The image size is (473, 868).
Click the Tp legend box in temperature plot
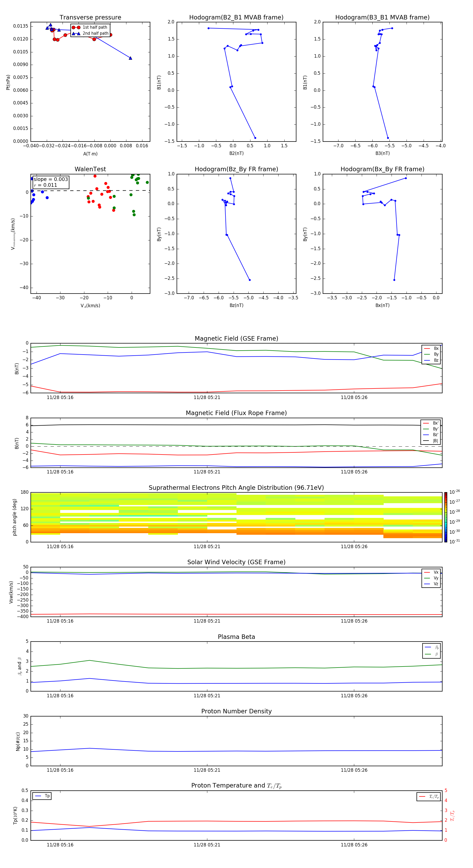pyautogui.click(x=42, y=796)
